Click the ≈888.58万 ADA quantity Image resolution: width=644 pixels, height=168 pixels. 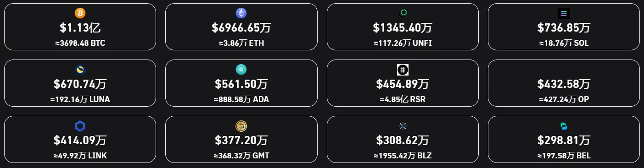click(241, 99)
